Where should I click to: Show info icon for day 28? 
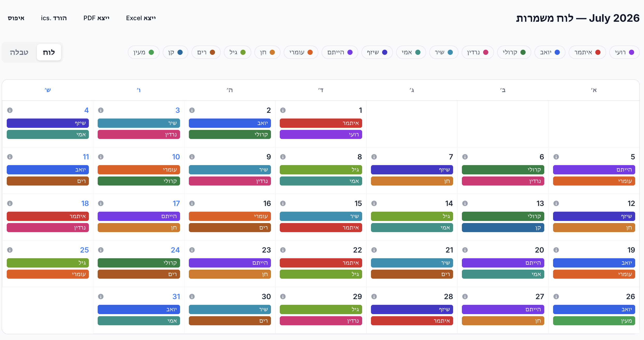[374, 297]
